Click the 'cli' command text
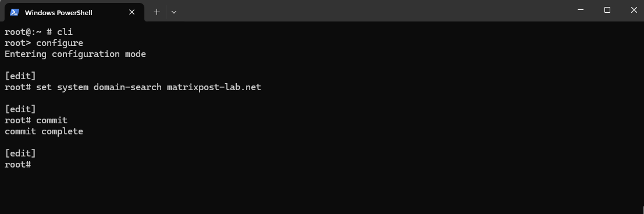Image resolution: width=644 pixels, height=214 pixels. click(65, 32)
